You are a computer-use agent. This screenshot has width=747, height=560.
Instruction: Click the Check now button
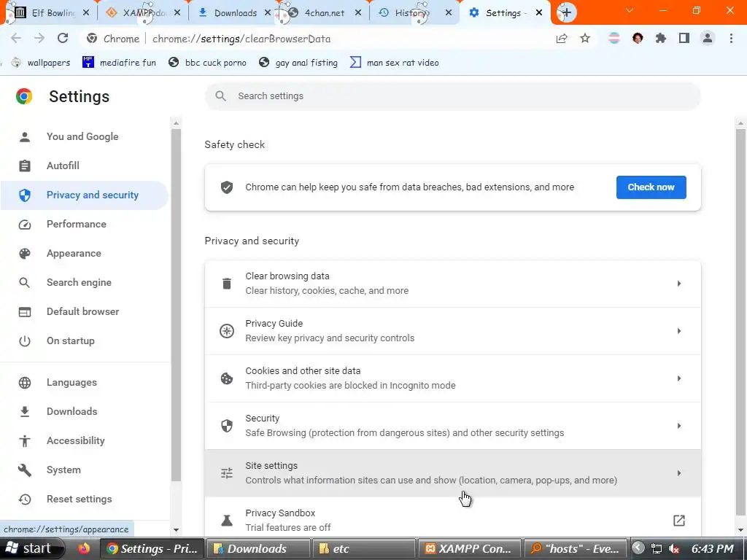tap(651, 187)
